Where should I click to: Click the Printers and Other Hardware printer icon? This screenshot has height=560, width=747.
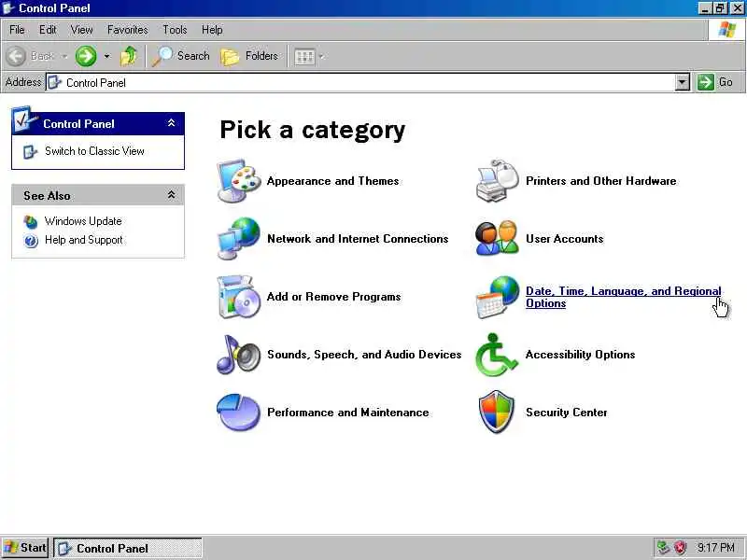pos(498,181)
